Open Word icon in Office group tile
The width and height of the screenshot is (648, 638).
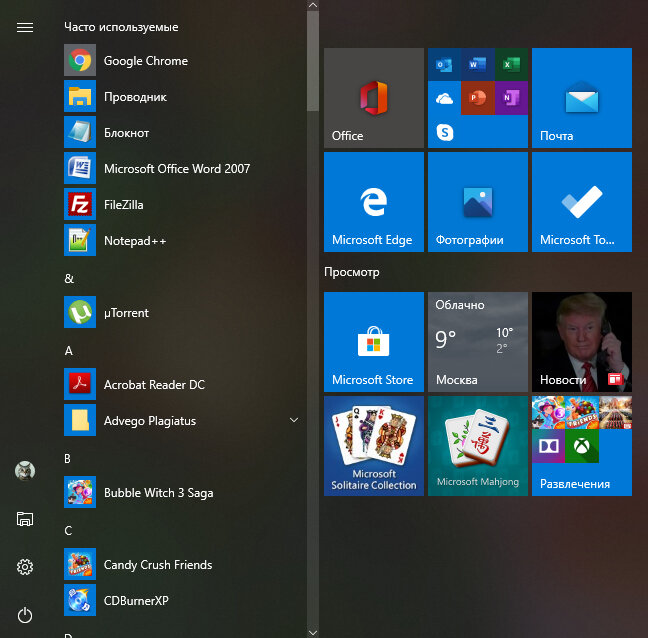tap(478, 64)
